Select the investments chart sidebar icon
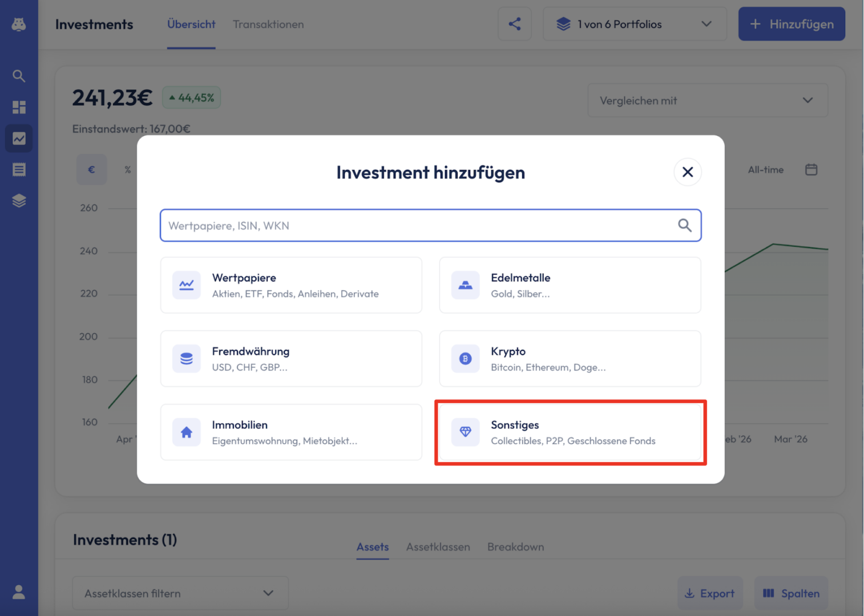This screenshot has height=616, width=864. 19,139
